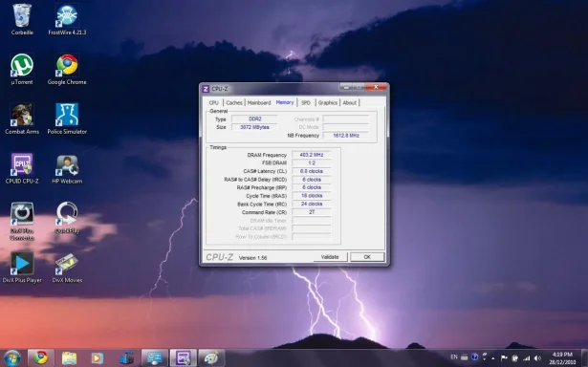Click the DDR2 memory type field
Viewport: 588px width, 367px height.
254,119
